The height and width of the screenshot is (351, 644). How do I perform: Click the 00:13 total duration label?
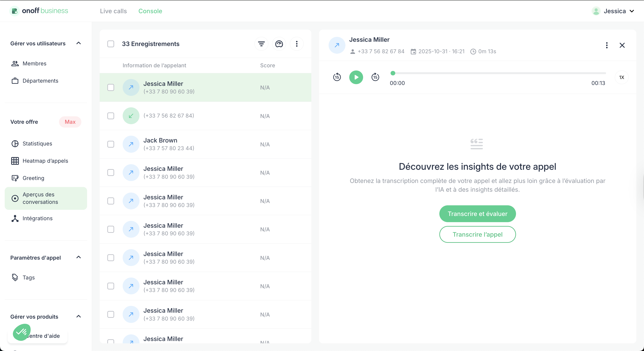coord(598,83)
